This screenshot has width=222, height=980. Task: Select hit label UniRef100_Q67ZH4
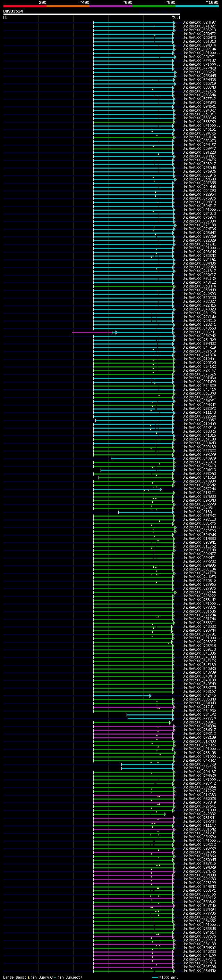pyautogui.click(x=199, y=489)
